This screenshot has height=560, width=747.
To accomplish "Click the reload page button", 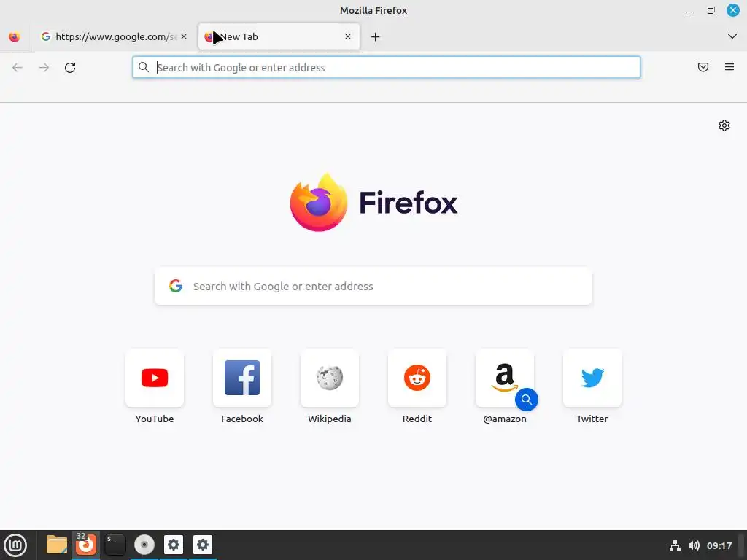I will tap(70, 68).
